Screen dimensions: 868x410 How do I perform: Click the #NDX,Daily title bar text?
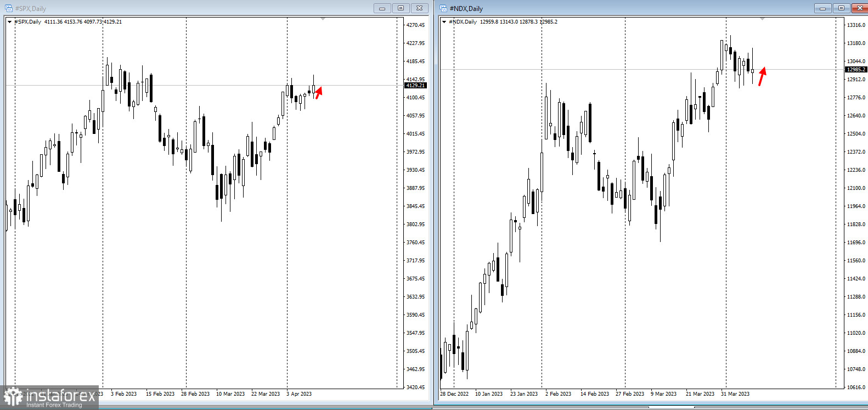coord(466,9)
